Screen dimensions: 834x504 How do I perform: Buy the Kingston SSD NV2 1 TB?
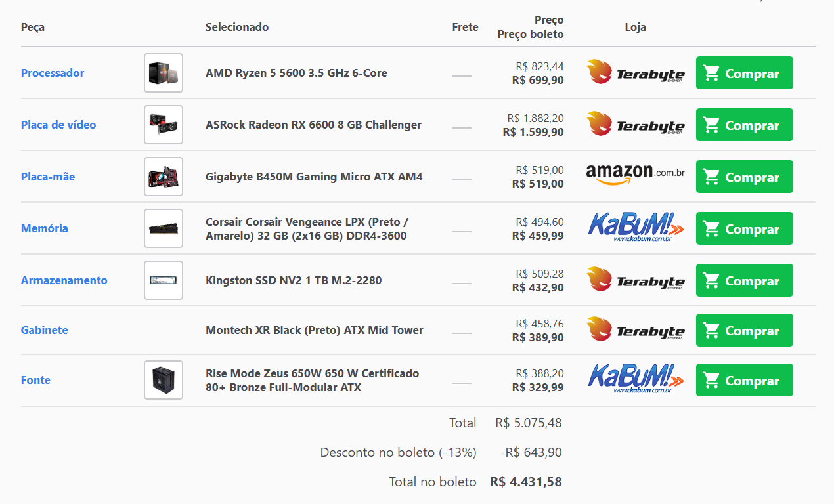click(x=745, y=280)
